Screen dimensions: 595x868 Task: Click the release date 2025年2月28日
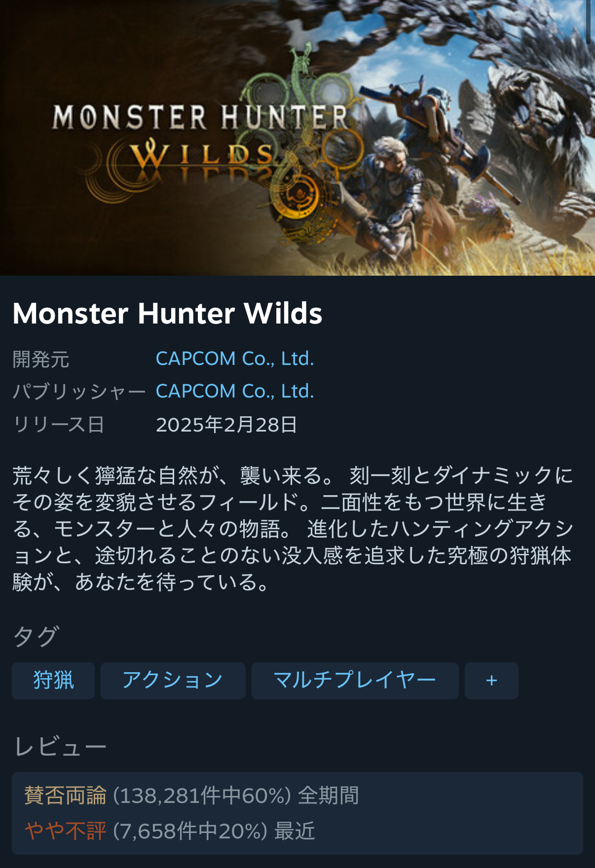point(226,425)
